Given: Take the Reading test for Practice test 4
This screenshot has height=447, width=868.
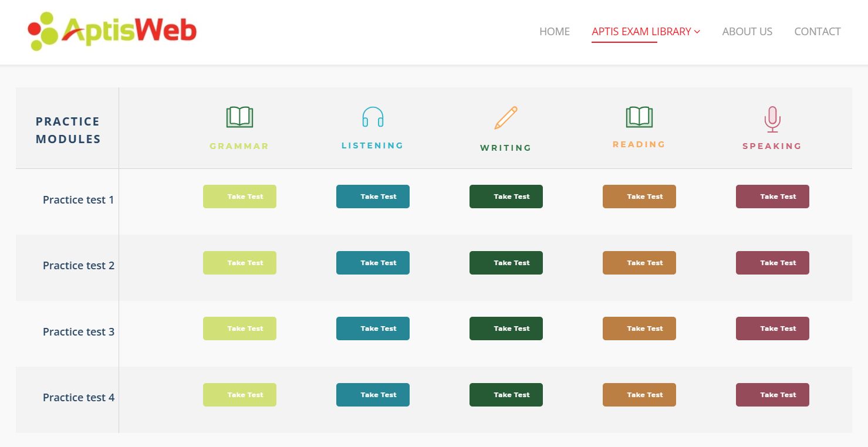Looking at the screenshot, I should click(x=639, y=394).
